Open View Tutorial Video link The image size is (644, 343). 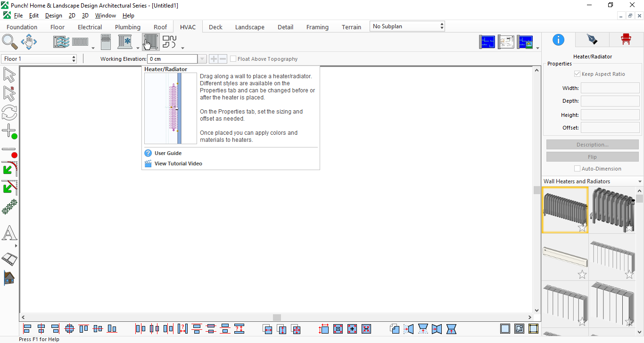[178, 163]
